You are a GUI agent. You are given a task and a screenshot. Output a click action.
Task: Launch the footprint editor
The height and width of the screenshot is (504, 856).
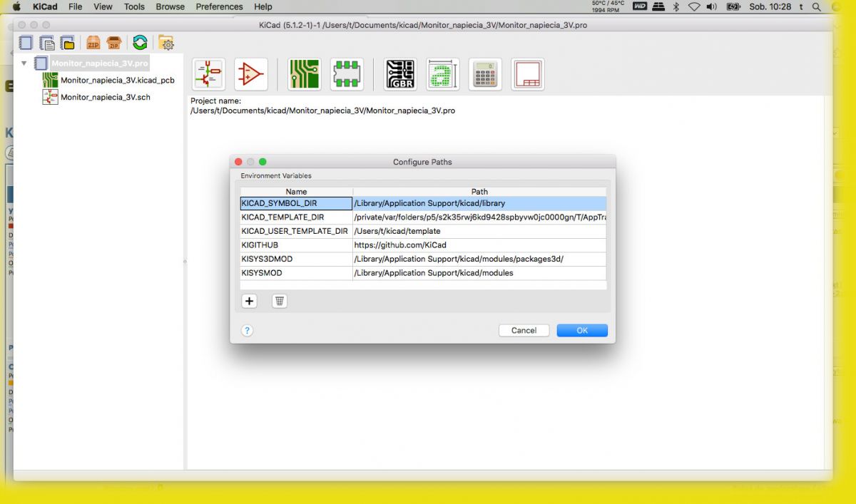(x=347, y=74)
